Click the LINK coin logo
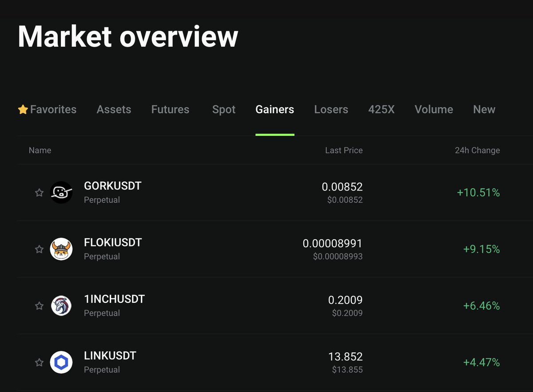This screenshot has width=533, height=392. point(61,363)
